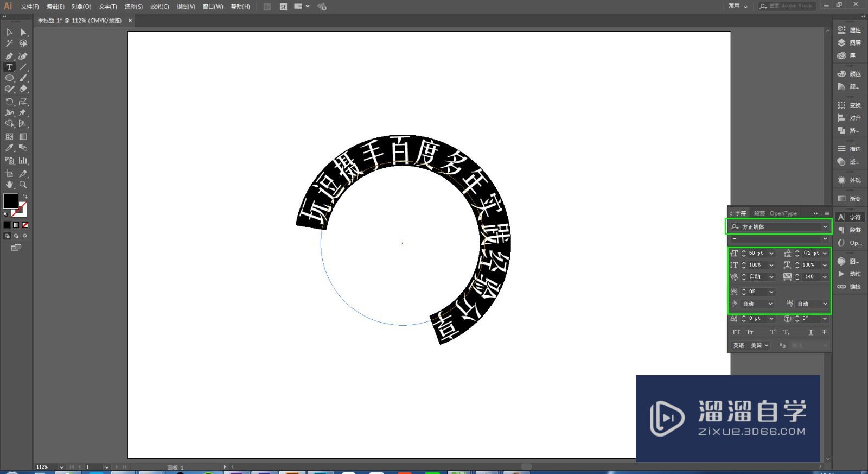Open the 对齐 align panel
Screen dimensions: 868x474
coord(849,118)
